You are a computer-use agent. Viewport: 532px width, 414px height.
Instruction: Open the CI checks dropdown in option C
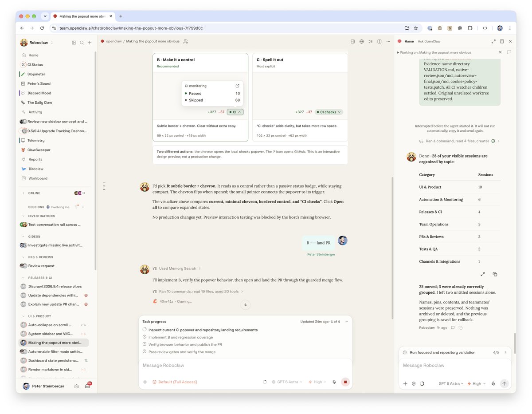329,112
